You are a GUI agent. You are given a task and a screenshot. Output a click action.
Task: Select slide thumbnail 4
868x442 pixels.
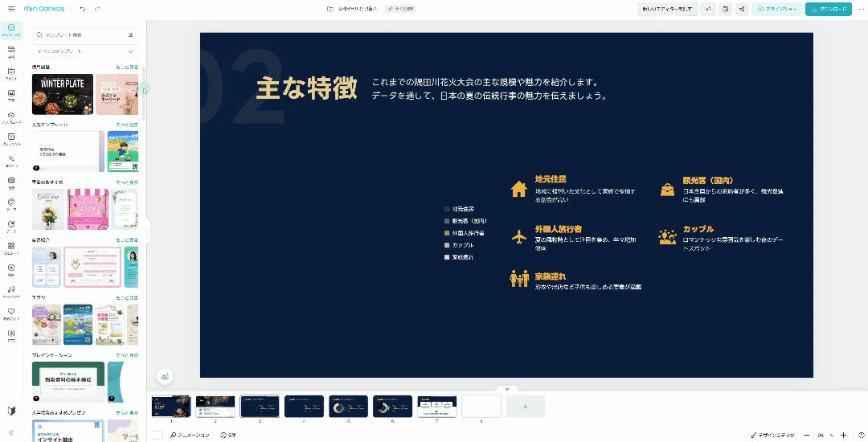[304, 407]
